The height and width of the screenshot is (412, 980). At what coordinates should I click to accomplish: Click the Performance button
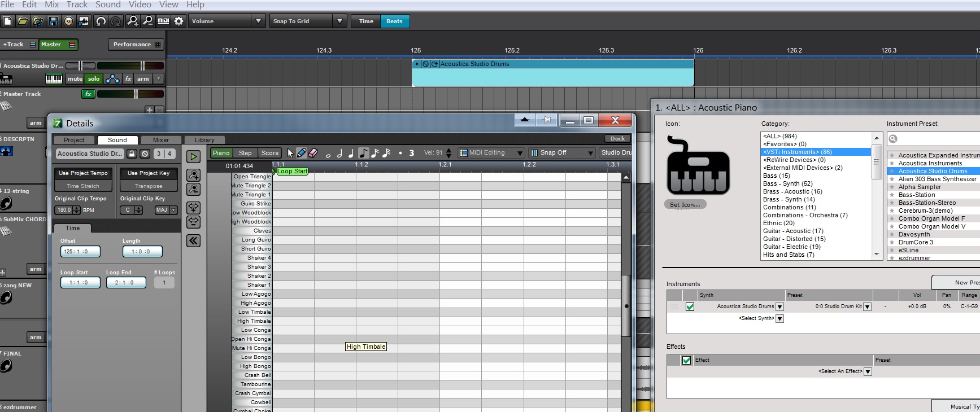coord(136,45)
